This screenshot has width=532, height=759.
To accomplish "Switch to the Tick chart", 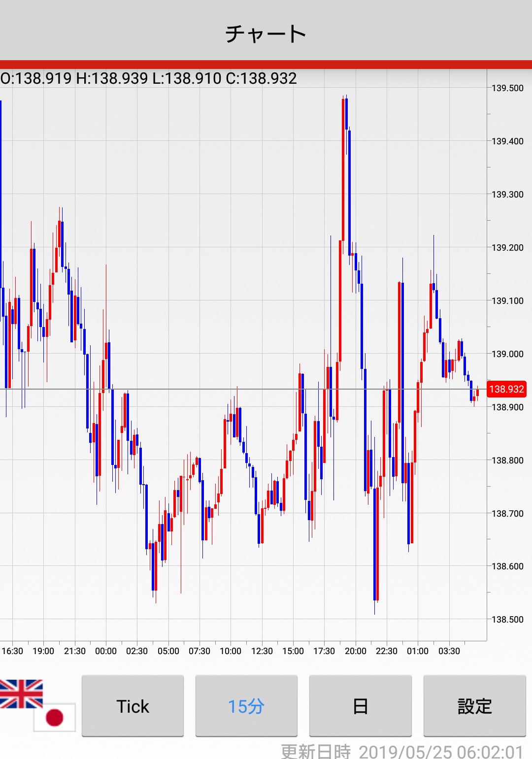I will [133, 706].
